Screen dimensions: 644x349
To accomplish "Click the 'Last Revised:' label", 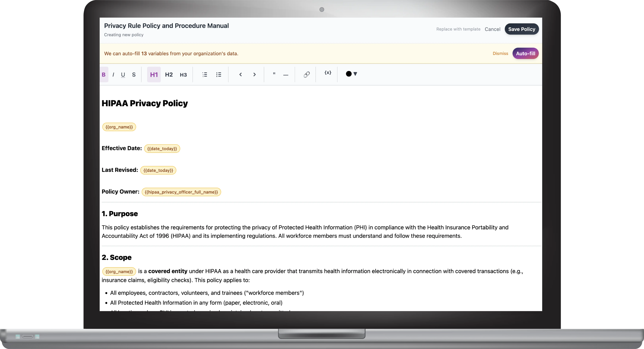I will [120, 170].
